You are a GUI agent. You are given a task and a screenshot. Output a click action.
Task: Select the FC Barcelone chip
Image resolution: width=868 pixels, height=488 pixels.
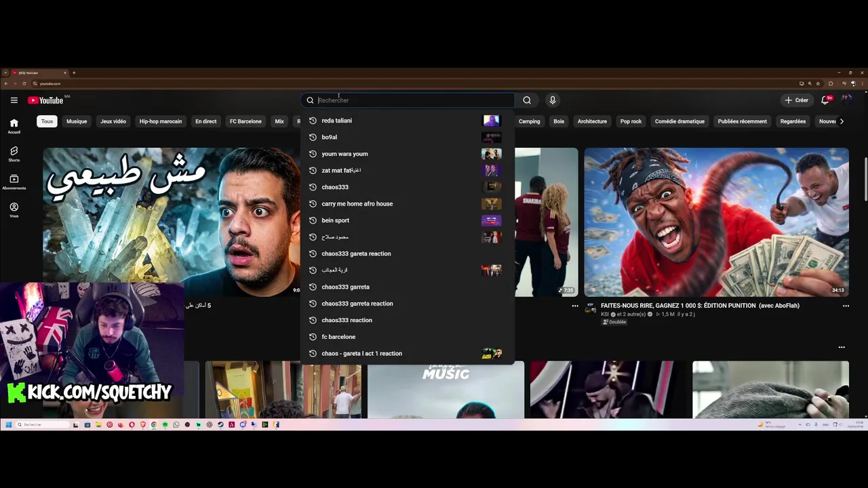pos(245,121)
